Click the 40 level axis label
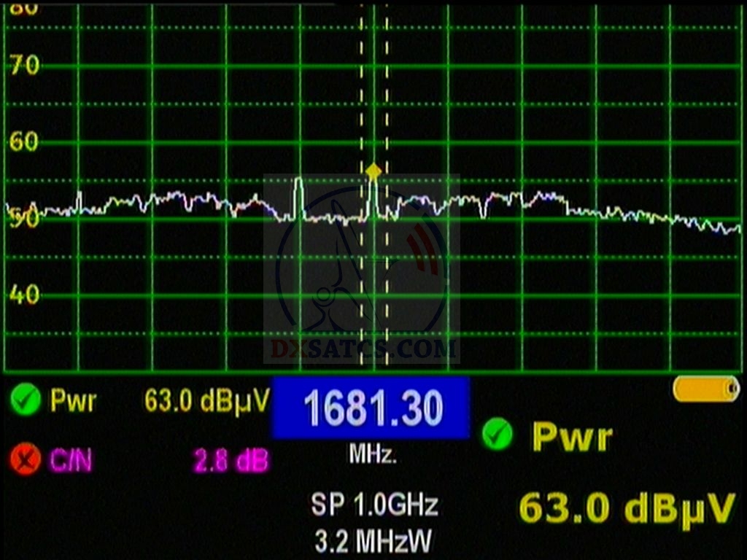This screenshot has width=747, height=560. (25, 295)
